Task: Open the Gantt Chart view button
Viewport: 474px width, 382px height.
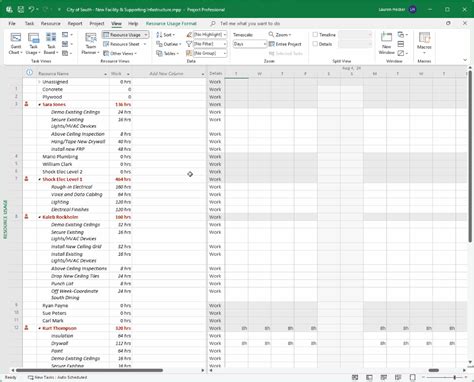Action: 15,43
